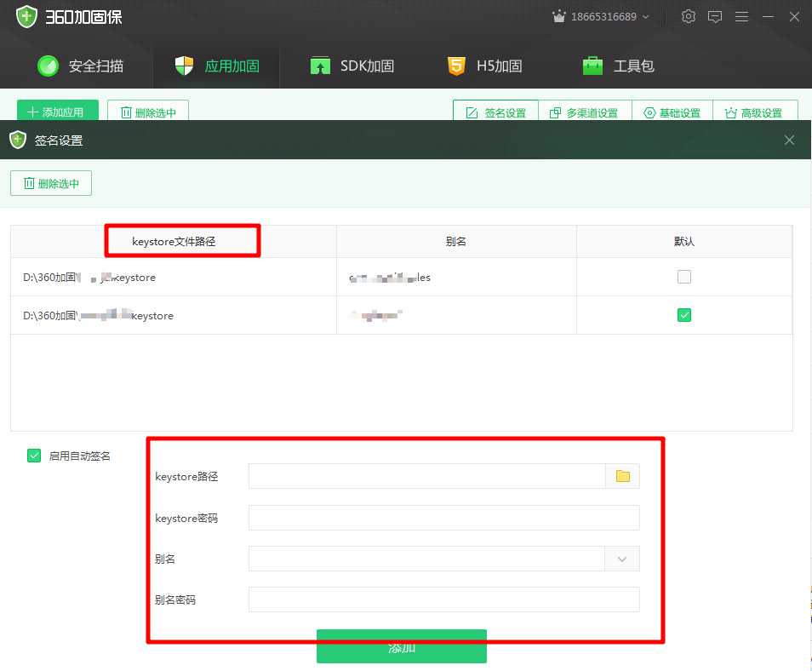The height and width of the screenshot is (671, 812).
Task: Click the SDK加固 upload icon
Action: point(320,66)
